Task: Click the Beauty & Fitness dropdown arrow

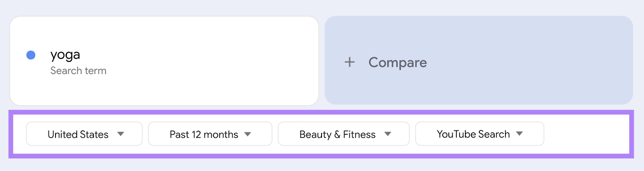Action: [388, 134]
